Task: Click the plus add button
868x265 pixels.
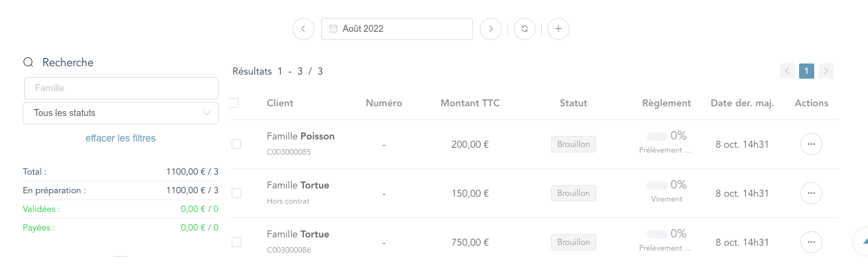Action: 558,29
